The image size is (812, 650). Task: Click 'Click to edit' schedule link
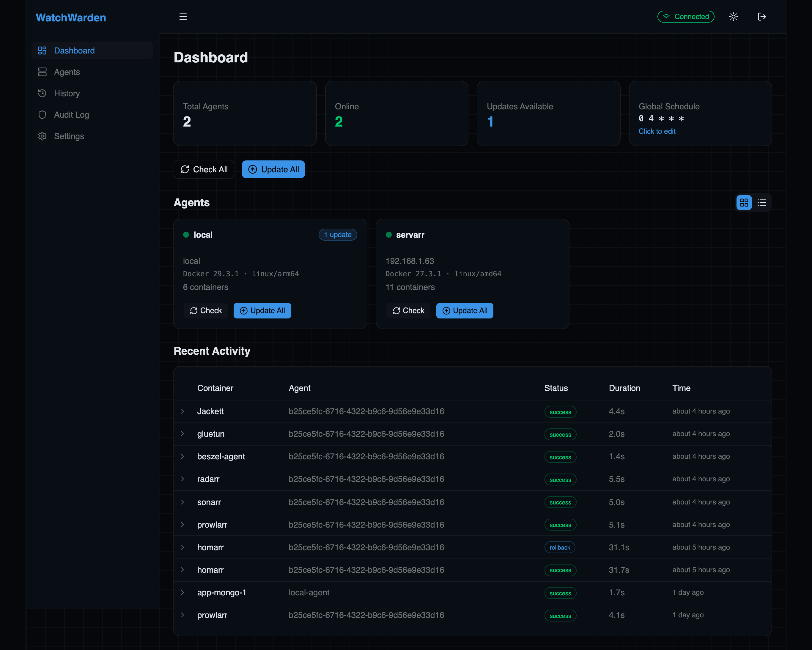point(657,131)
